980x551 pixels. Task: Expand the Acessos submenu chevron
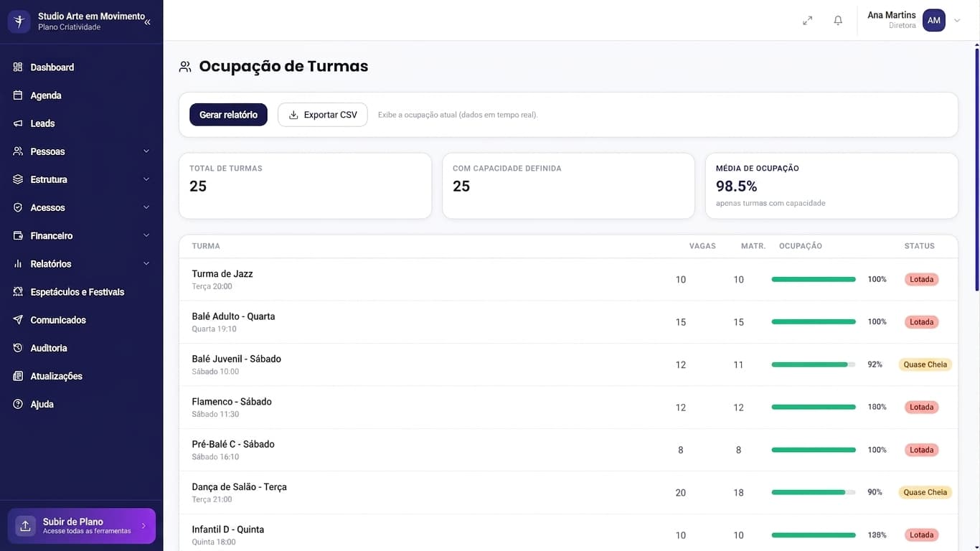coord(146,207)
